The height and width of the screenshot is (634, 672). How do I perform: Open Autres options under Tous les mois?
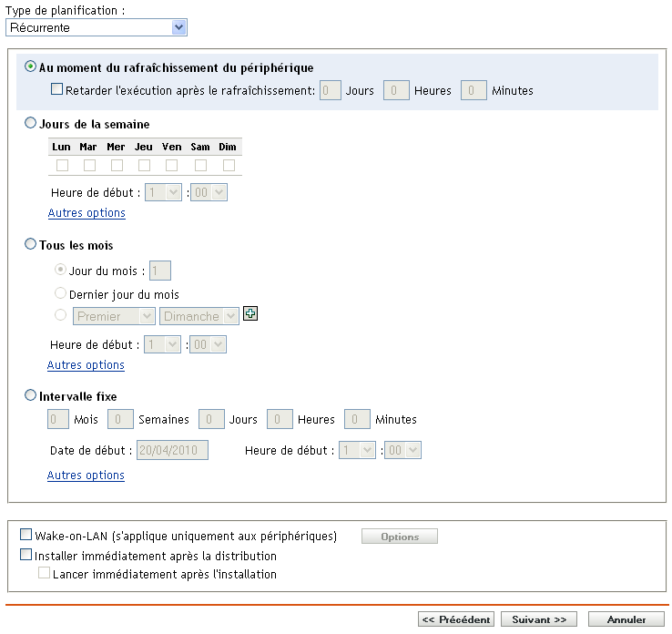click(x=86, y=365)
